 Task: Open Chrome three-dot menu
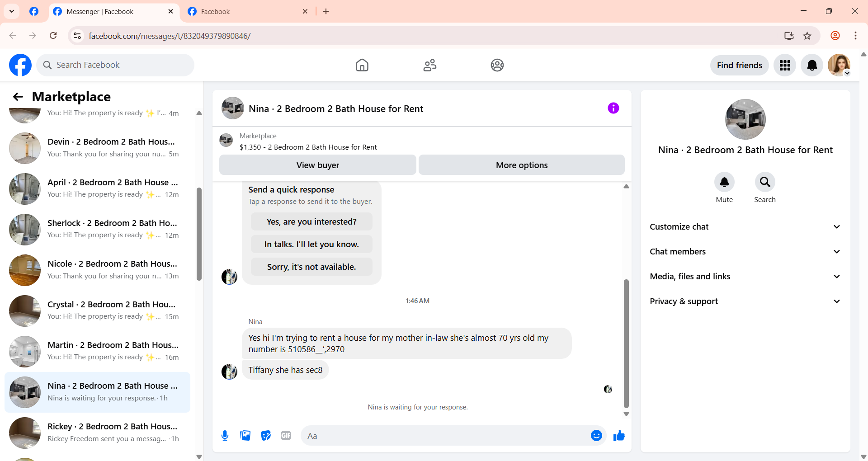[855, 36]
